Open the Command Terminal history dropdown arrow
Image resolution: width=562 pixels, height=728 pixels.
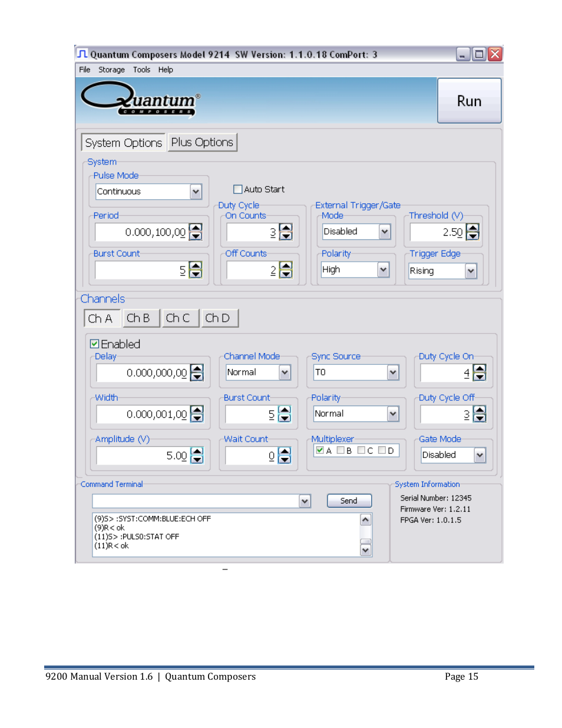tap(305, 501)
